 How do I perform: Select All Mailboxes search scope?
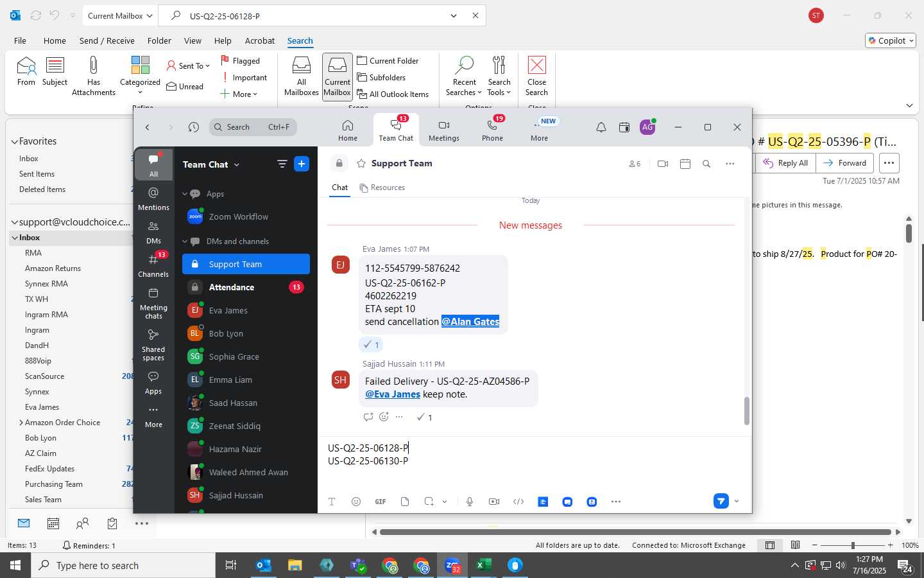[302, 76]
